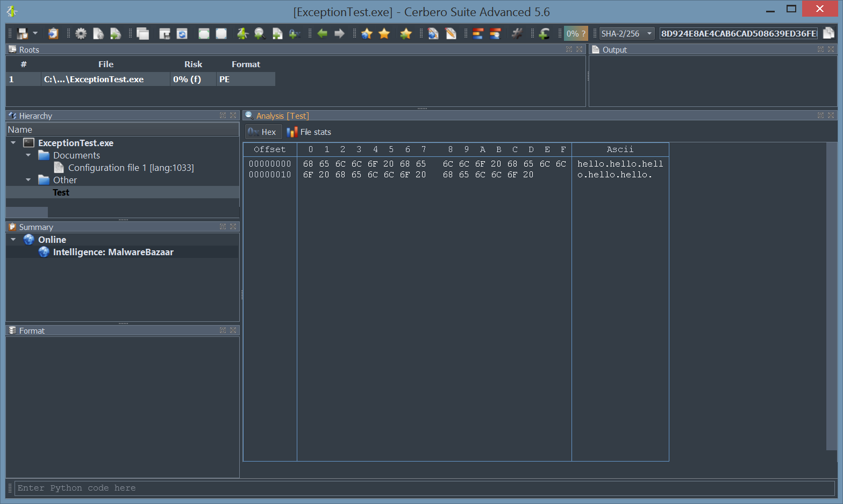Viewport: 843px width, 504px height.
Task: Go back with the green left arrow
Action: 323,33
